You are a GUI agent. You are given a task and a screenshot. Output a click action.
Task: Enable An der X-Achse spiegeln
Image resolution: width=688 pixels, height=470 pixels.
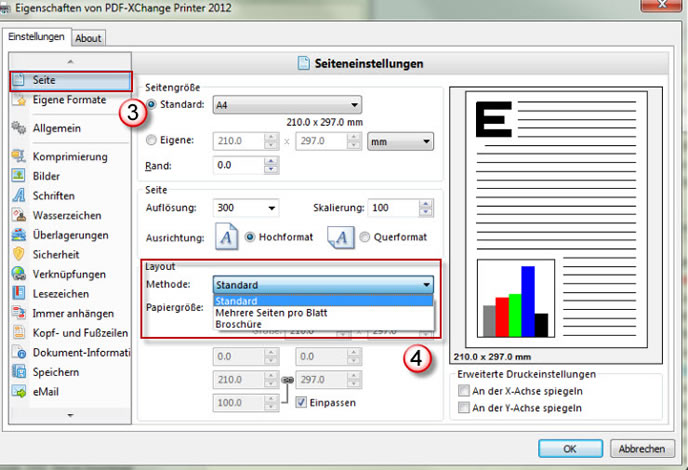[463, 391]
